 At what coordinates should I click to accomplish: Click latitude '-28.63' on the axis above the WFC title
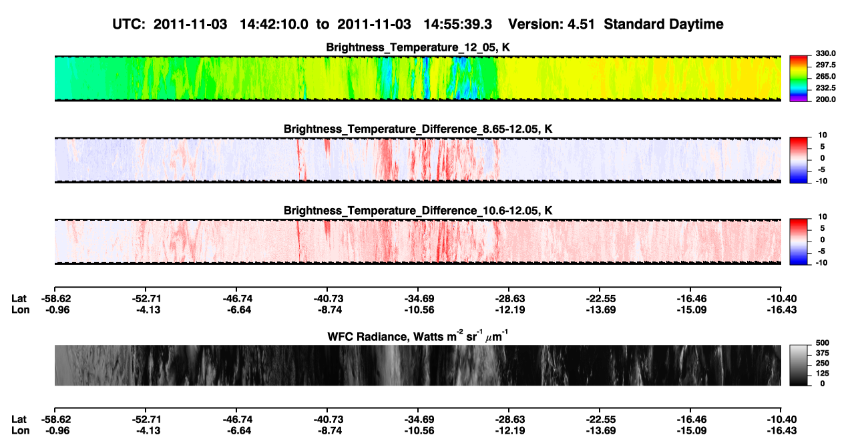pos(509,299)
